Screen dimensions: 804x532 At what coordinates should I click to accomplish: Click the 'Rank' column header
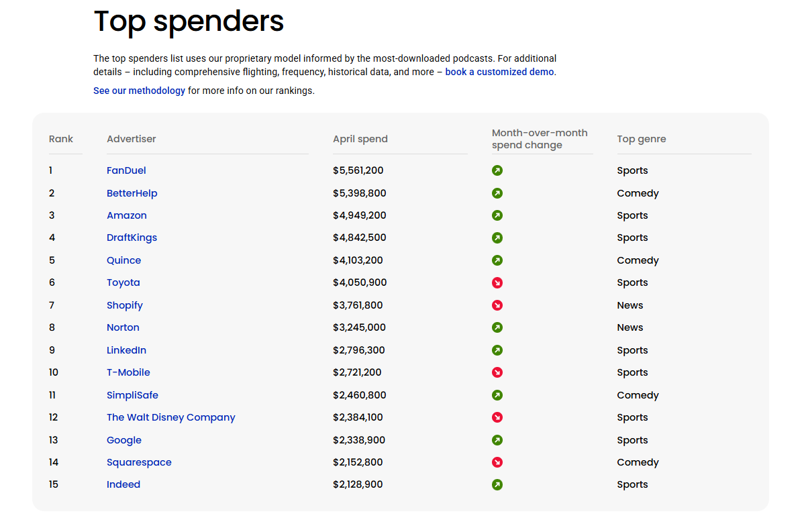(x=61, y=139)
